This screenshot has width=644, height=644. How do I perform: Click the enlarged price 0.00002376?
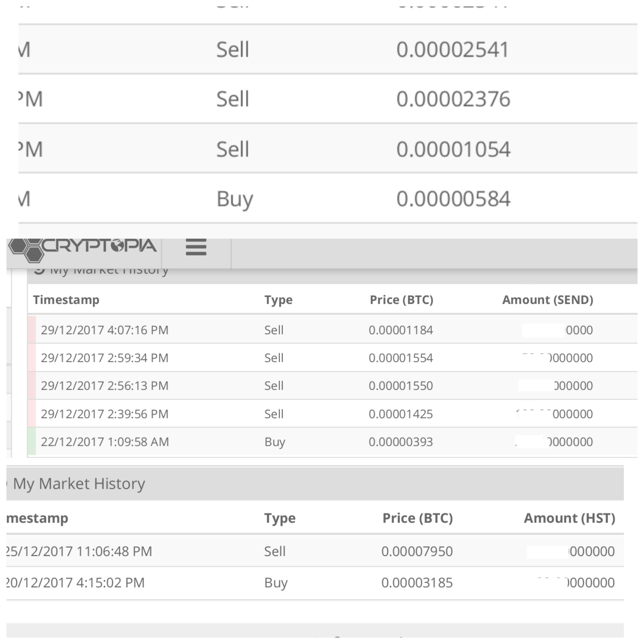click(453, 99)
